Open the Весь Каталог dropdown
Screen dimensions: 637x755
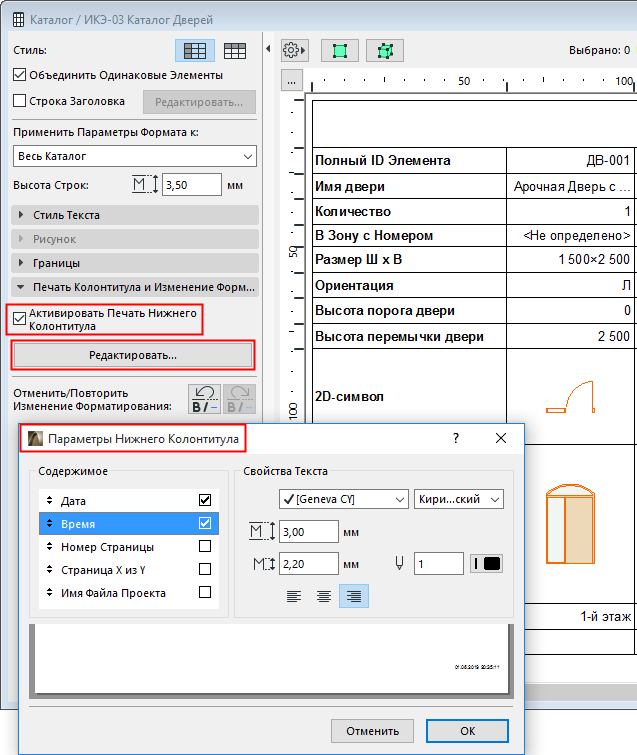tap(135, 156)
